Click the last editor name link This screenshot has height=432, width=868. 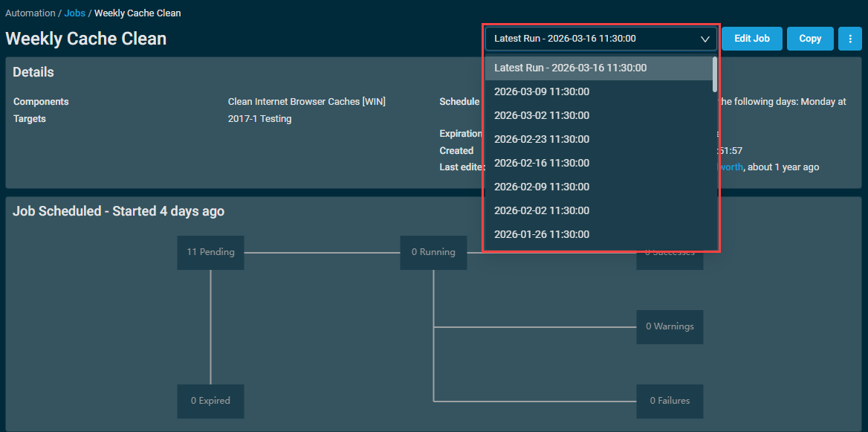coord(730,167)
